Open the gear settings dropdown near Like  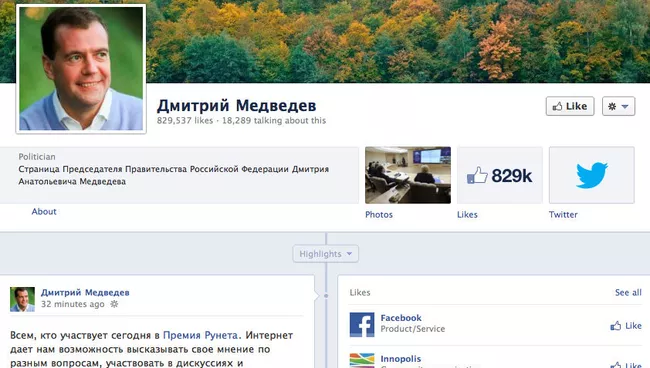coord(618,107)
